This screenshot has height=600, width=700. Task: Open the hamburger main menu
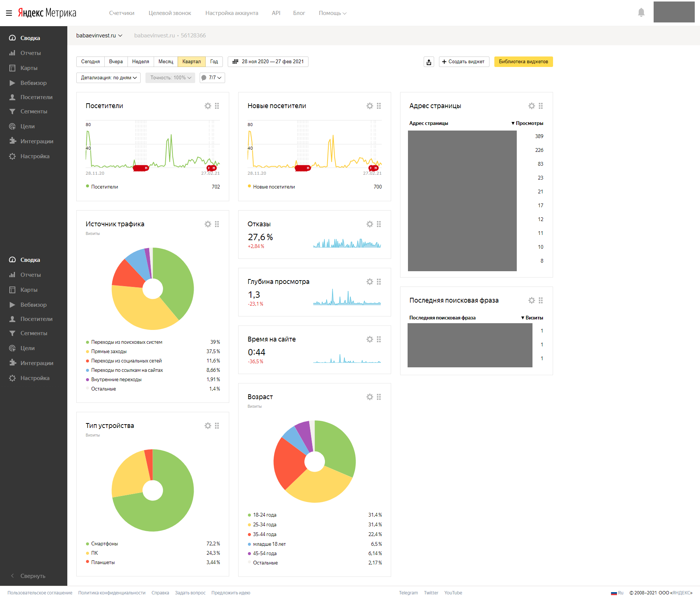click(9, 13)
